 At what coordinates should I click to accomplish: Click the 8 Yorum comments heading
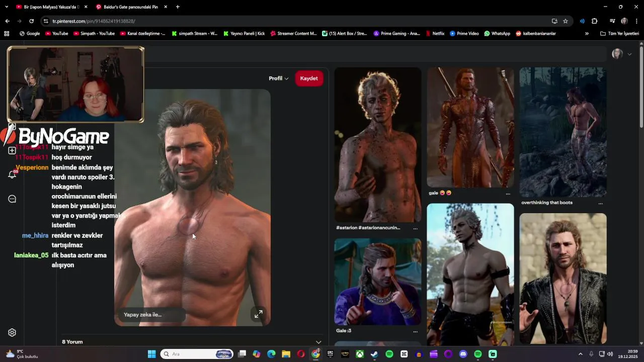[x=72, y=342]
